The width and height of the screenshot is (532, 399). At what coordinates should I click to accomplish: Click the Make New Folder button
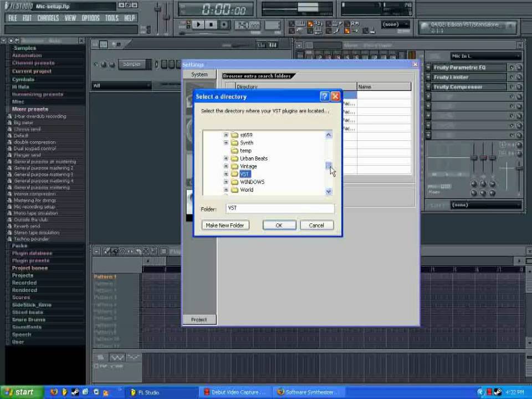pos(225,226)
